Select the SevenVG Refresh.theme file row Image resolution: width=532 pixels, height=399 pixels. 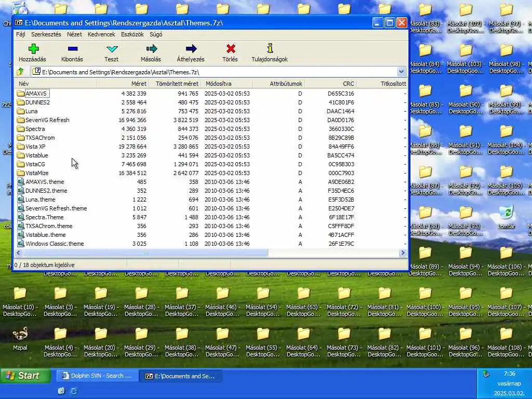pyautogui.click(x=210, y=208)
